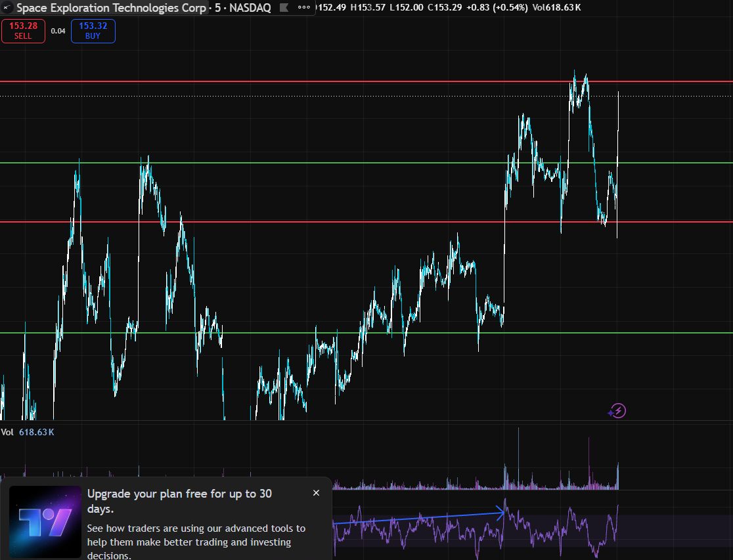Image resolution: width=733 pixels, height=560 pixels.
Task: Open the three-dot more menu in chart legend
Action: 304,7
